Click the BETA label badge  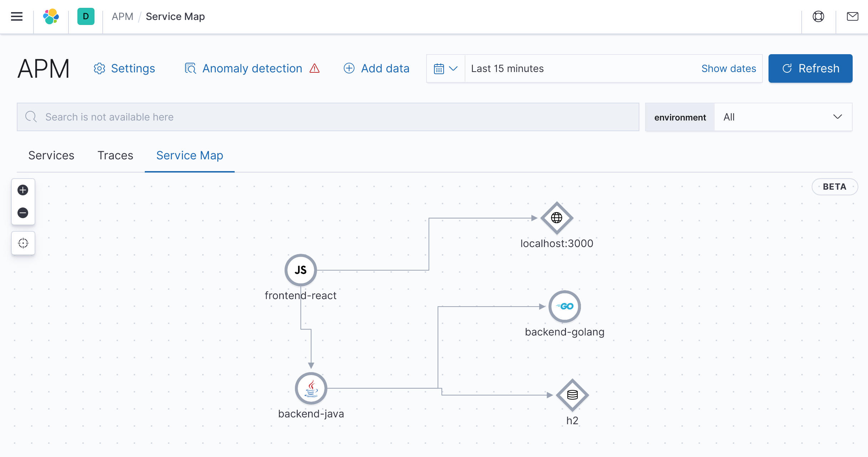point(835,188)
